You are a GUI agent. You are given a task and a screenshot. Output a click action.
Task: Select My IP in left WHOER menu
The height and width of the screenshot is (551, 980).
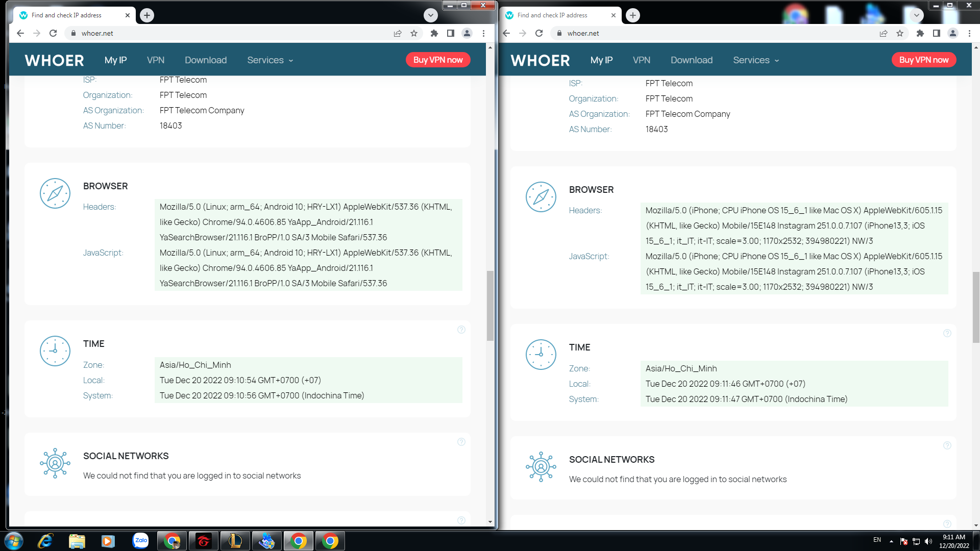click(115, 60)
